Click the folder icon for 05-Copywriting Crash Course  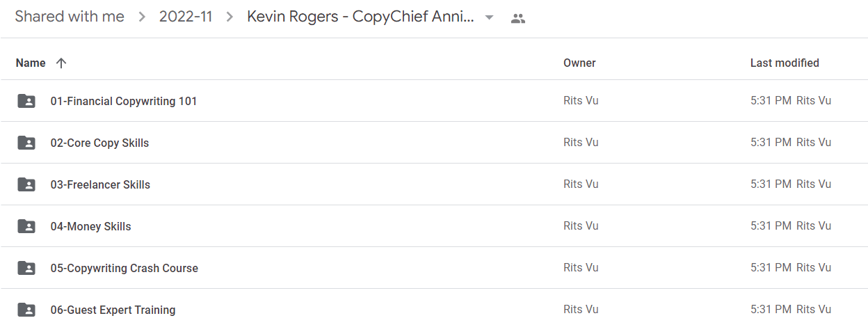[x=26, y=268]
